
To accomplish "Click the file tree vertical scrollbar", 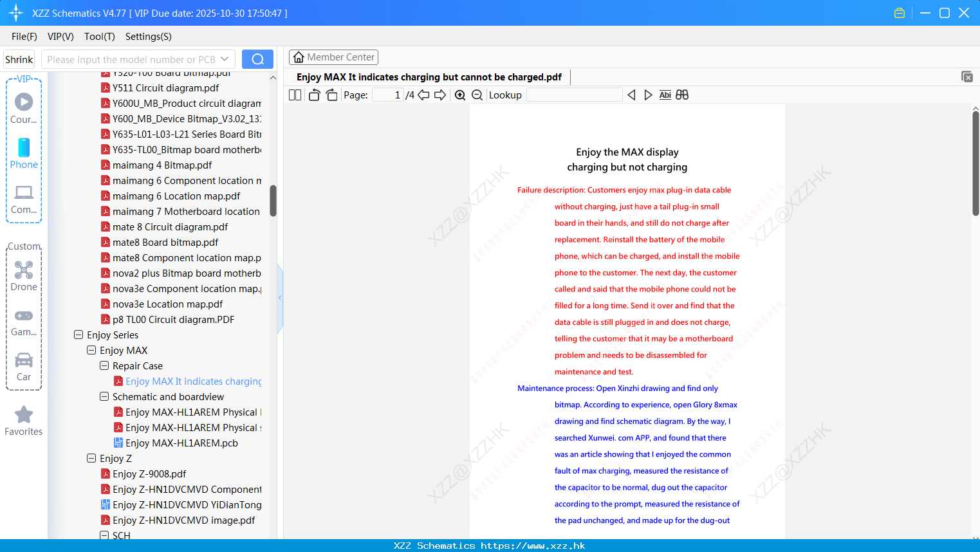I will pos(273,201).
